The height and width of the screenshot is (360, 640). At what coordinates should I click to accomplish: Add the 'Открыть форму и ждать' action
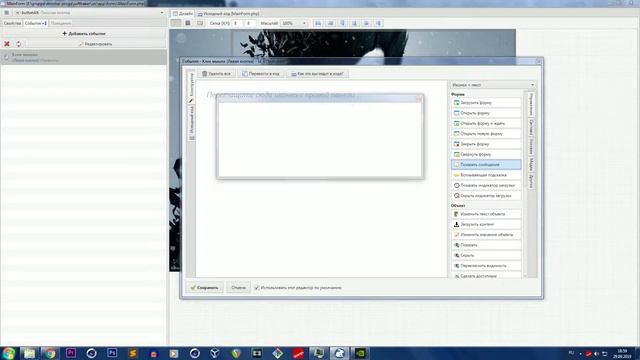[x=486, y=123]
